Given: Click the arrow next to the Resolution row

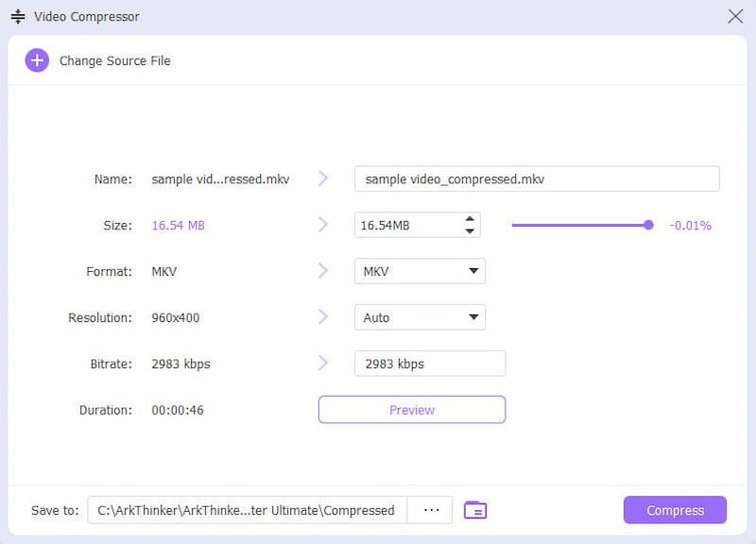Looking at the screenshot, I should click(x=323, y=317).
